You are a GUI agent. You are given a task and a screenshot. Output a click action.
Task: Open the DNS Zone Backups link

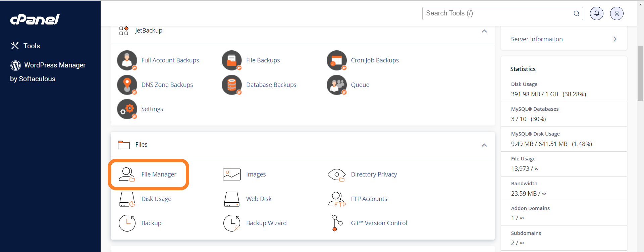coord(167,85)
